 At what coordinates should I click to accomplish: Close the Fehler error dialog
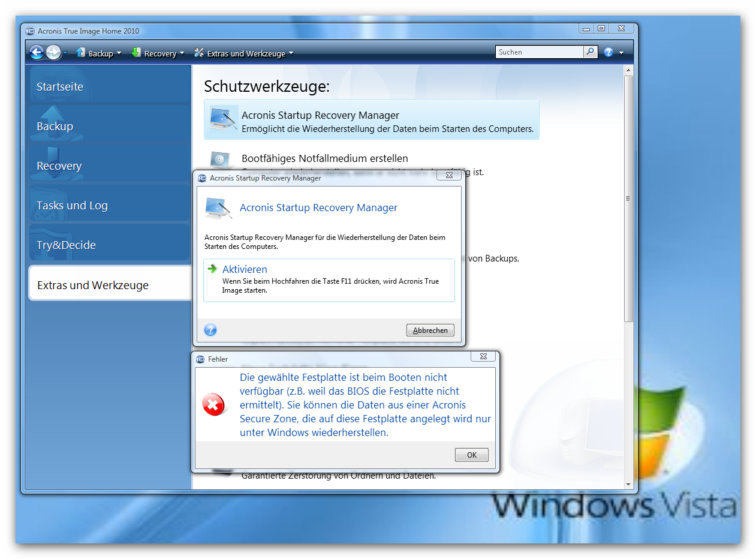click(483, 356)
